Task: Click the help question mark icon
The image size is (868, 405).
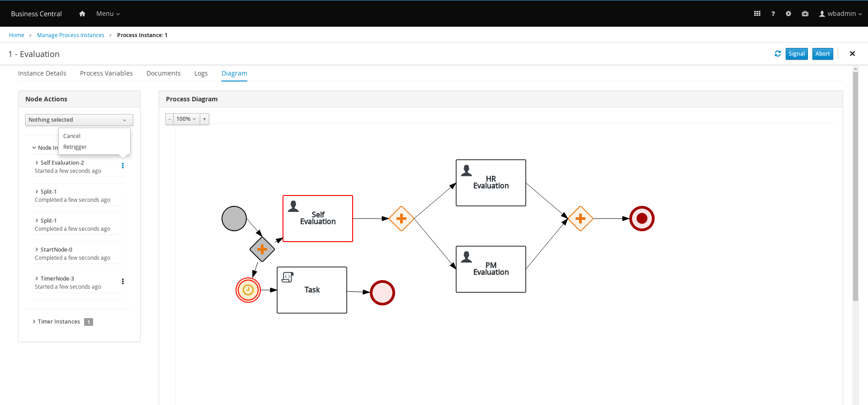Action: [773, 14]
